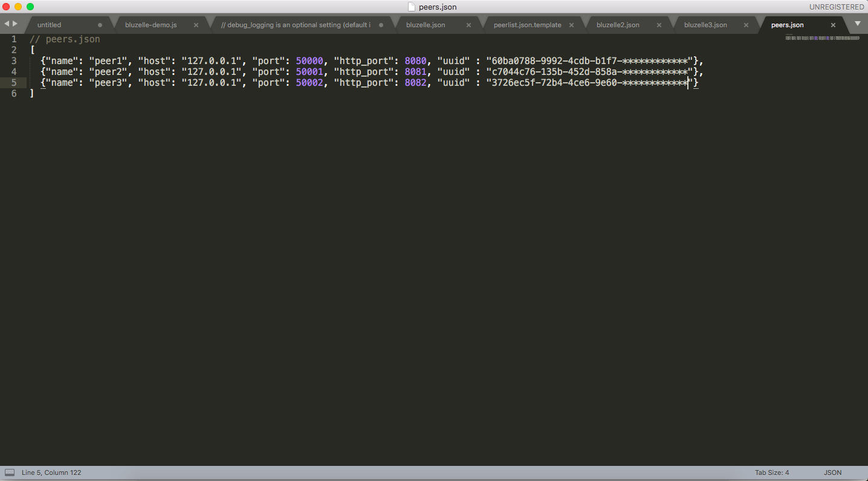Viewport: 868px width, 481px height.
Task: Switch to bluzelle.json tab
Action: coord(426,25)
